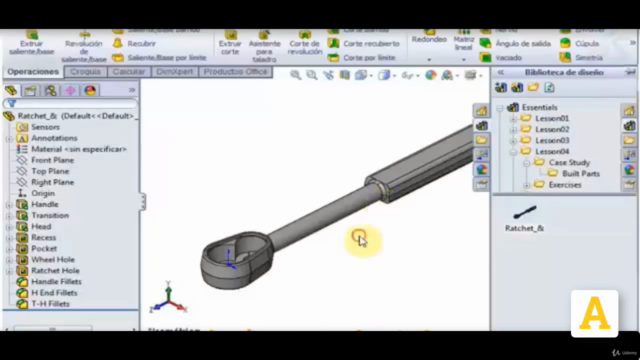Switch to the Croquis tab

[85, 71]
